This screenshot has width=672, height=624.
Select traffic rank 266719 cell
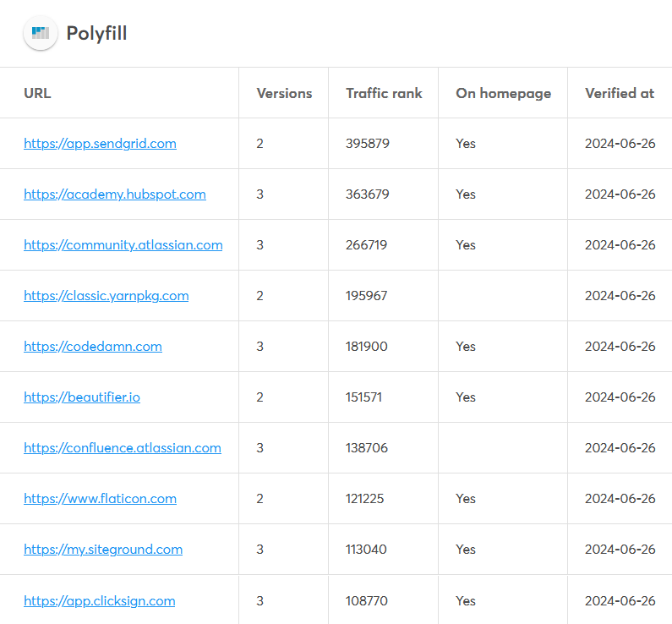(x=366, y=244)
